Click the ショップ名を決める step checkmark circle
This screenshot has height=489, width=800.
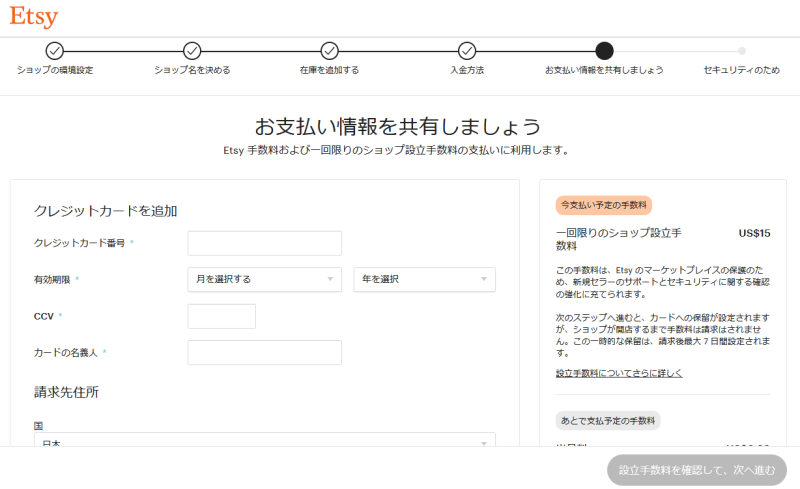[x=192, y=51]
